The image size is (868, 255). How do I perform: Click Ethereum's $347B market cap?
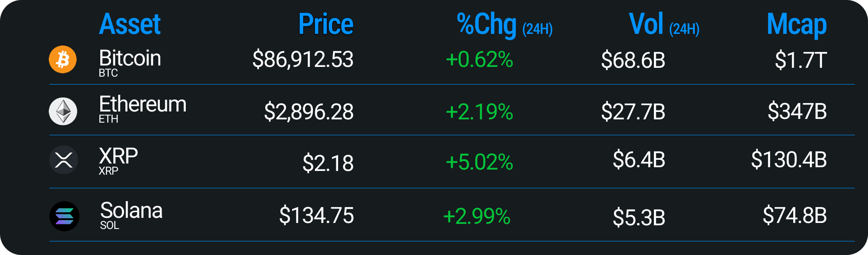pos(797,111)
